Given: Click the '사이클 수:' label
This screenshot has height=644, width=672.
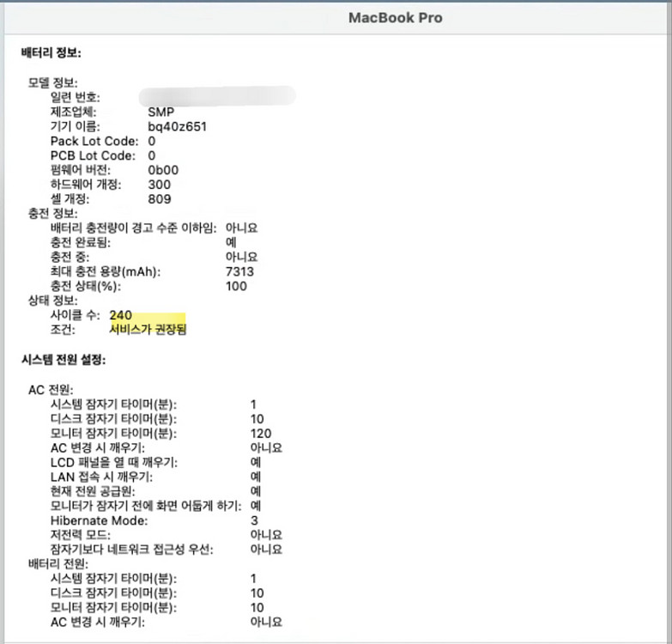Looking at the screenshot, I should click(76, 315).
